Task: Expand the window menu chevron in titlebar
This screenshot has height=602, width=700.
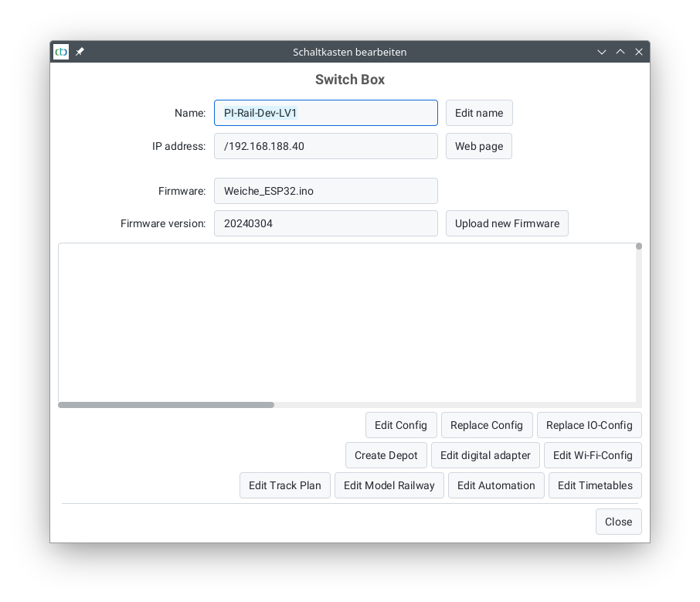Action: point(601,52)
